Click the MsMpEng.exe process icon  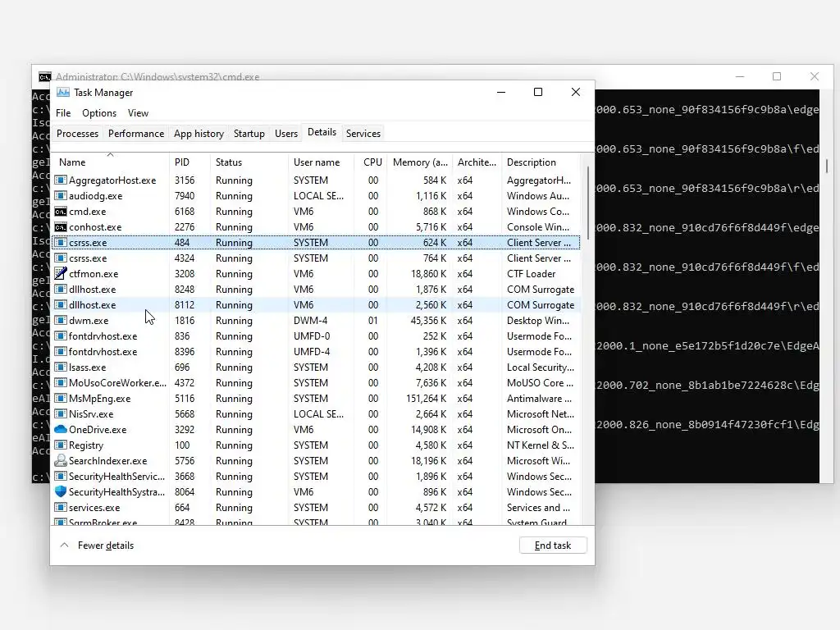61,398
